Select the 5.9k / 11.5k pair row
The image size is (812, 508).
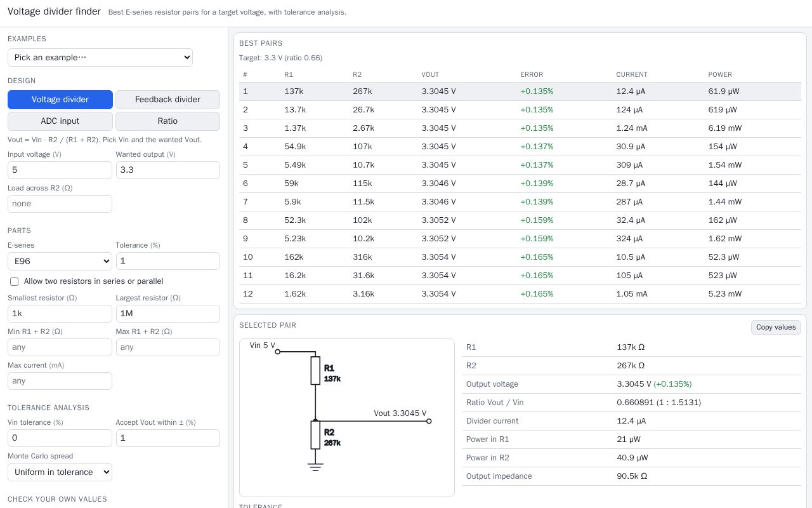tap(520, 202)
